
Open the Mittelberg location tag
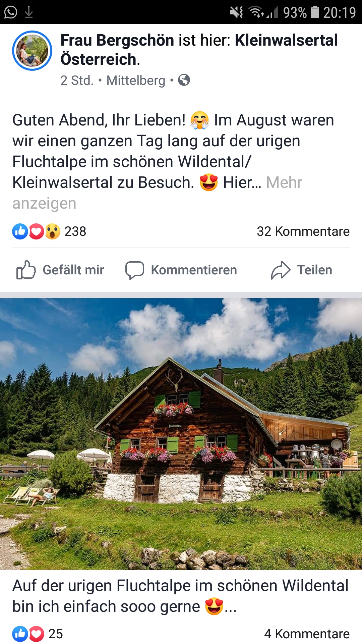click(136, 80)
